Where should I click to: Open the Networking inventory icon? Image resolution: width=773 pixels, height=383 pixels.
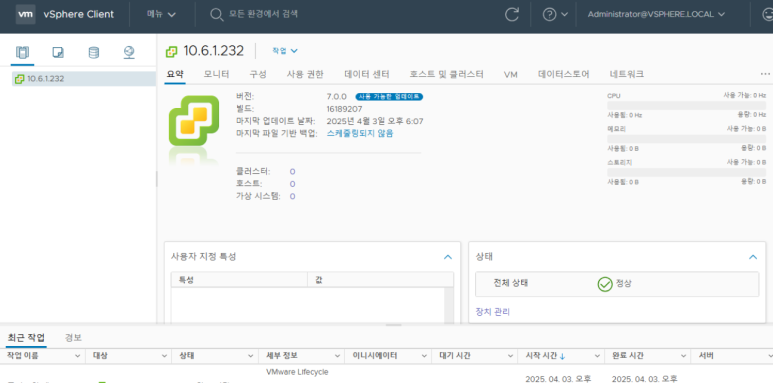[x=129, y=52]
